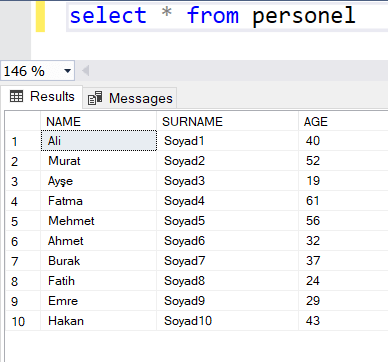Select the Soyad9 surname cell
The width and height of the screenshot is (388, 362).
click(227, 301)
